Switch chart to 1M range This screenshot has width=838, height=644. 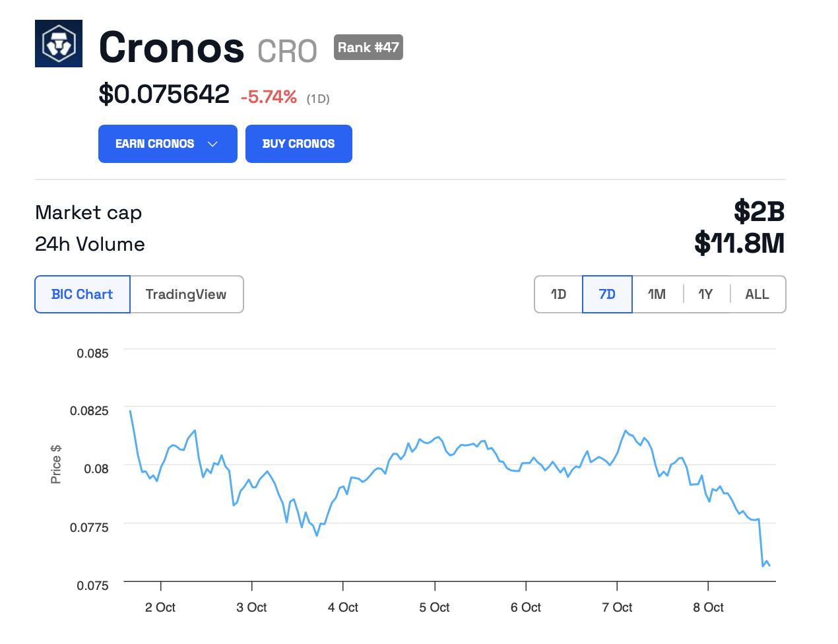657,294
